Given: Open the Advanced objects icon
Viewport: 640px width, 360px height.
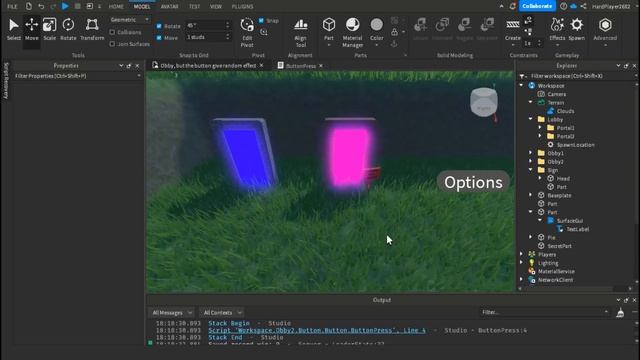Looking at the screenshot, I should pyautogui.click(x=605, y=25).
